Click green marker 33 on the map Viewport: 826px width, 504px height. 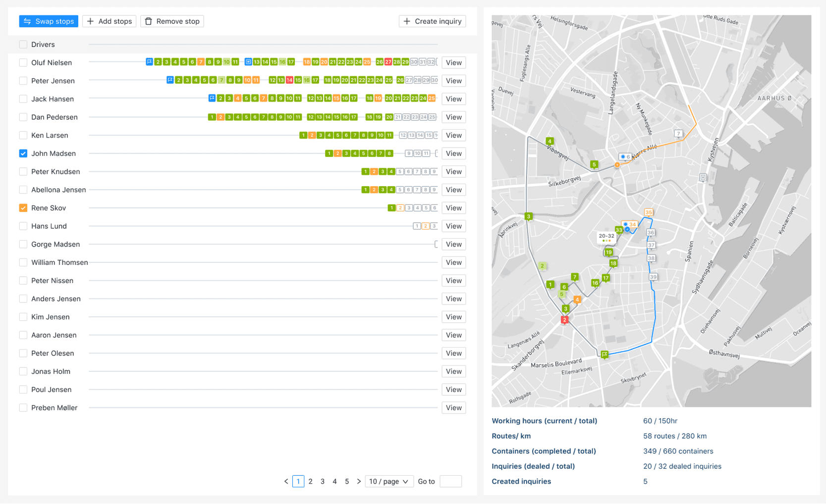619,230
